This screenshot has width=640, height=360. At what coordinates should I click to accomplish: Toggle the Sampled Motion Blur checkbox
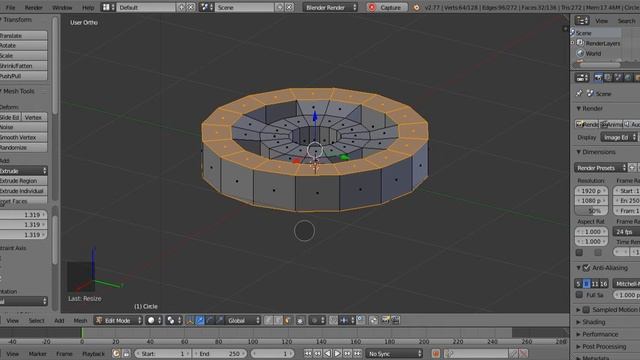pyautogui.click(x=587, y=309)
